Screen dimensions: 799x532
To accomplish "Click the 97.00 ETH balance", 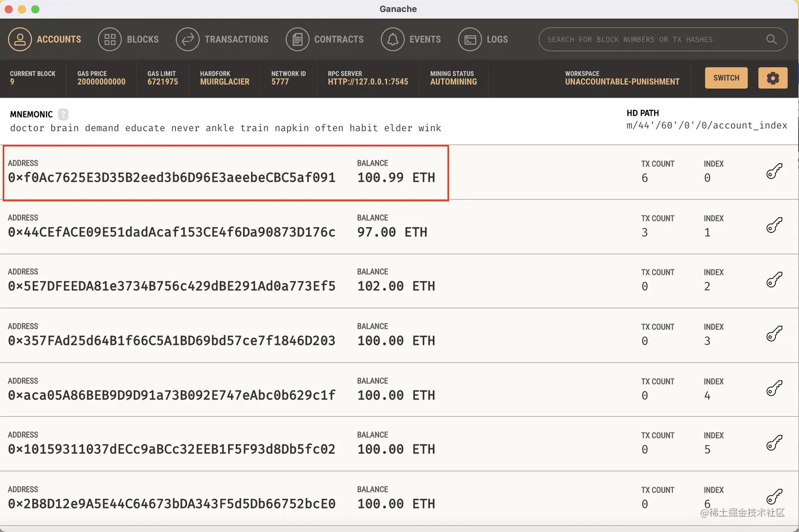I will coord(392,232).
